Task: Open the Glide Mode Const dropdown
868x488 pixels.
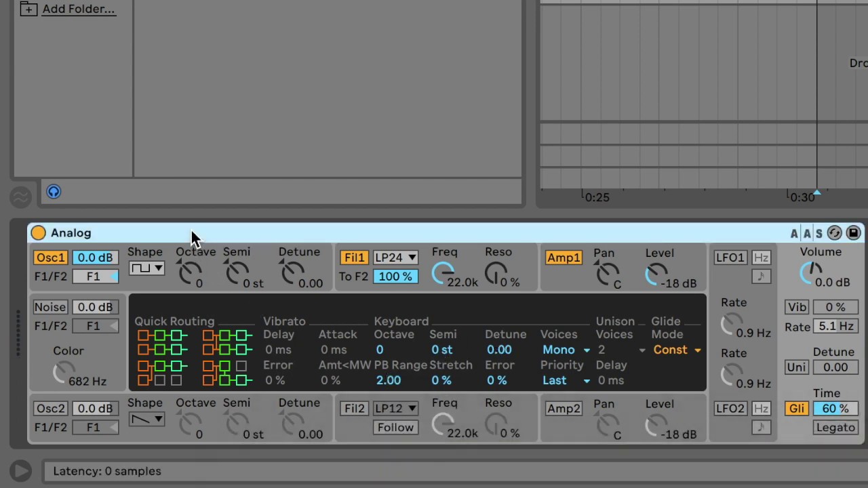Action: pyautogui.click(x=677, y=350)
